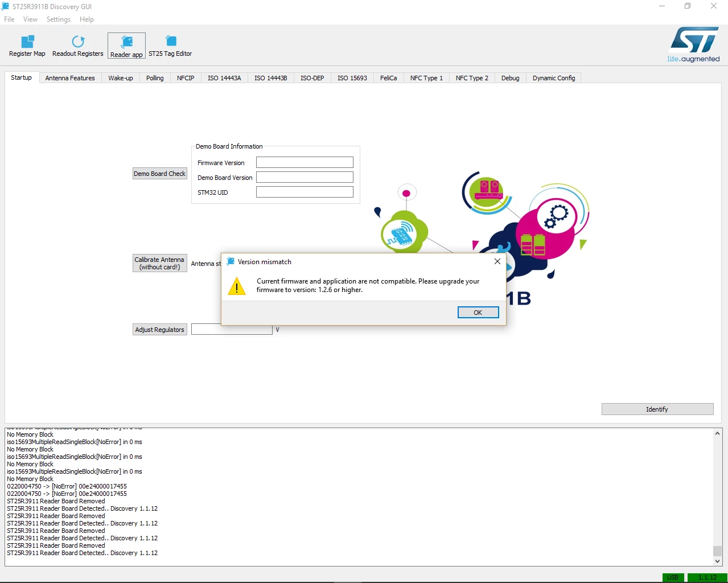Switch to the Polling tab
Screen dimensions: 728x583
point(155,78)
